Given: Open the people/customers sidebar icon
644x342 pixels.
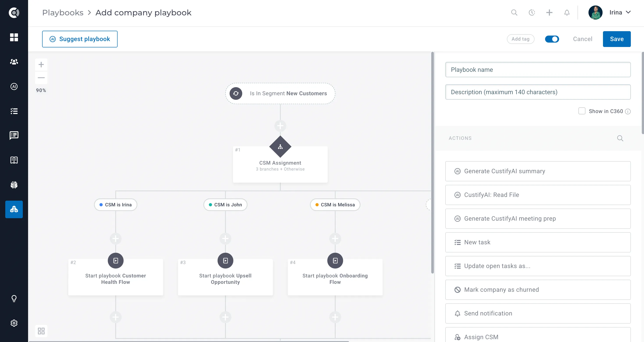Looking at the screenshot, I should 14,61.
